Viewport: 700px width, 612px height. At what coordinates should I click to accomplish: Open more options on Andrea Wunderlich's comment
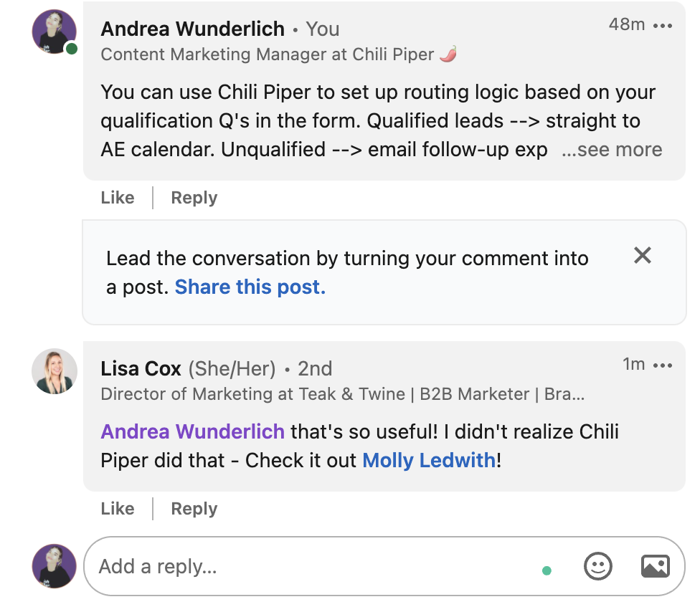click(x=663, y=26)
